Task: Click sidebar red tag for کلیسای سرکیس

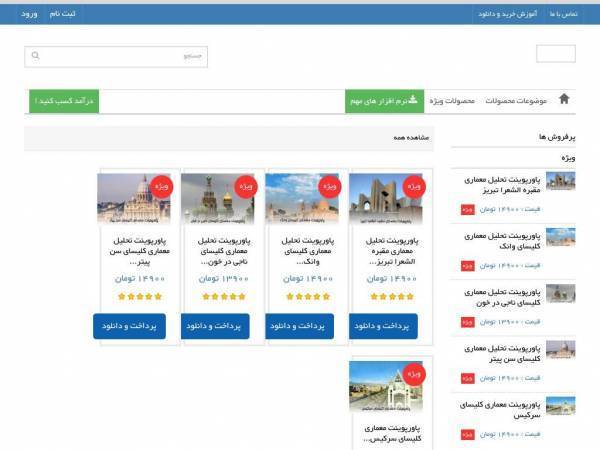Action: click(x=468, y=435)
